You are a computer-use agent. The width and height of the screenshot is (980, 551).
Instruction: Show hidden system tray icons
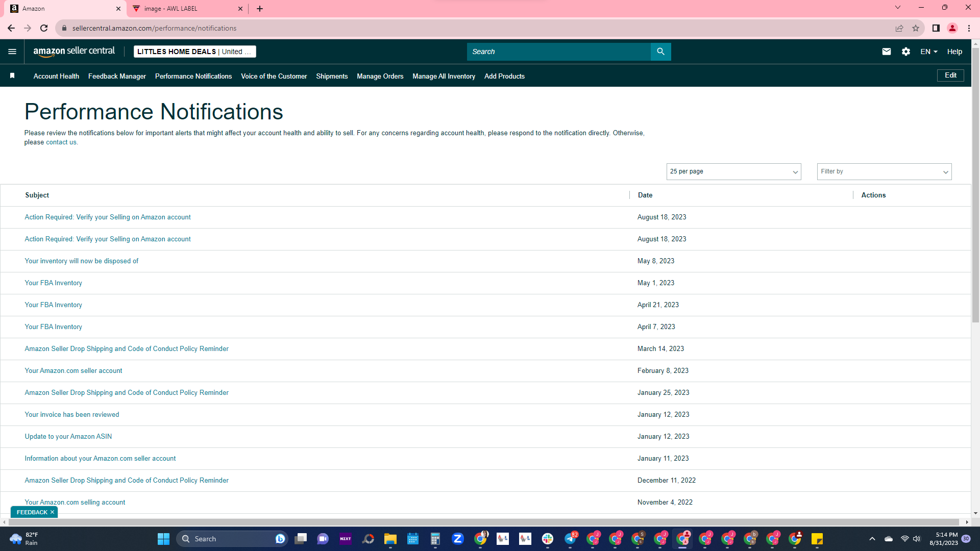[872, 539]
